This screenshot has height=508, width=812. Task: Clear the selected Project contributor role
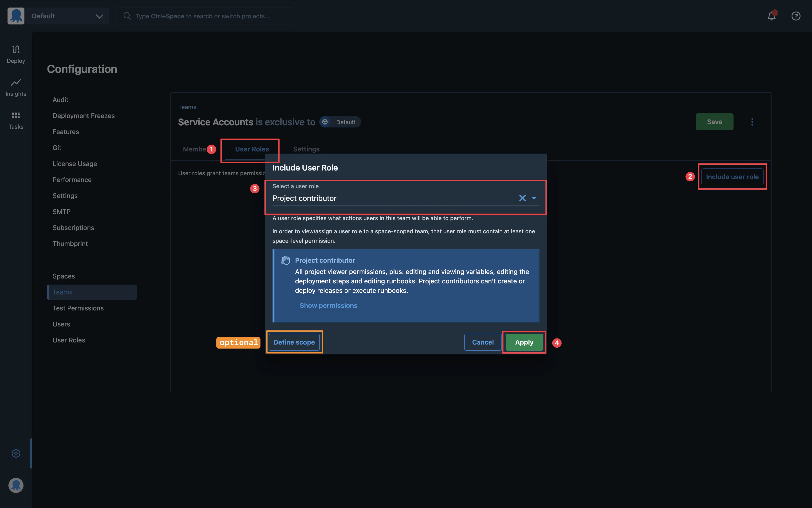[x=522, y=198]
